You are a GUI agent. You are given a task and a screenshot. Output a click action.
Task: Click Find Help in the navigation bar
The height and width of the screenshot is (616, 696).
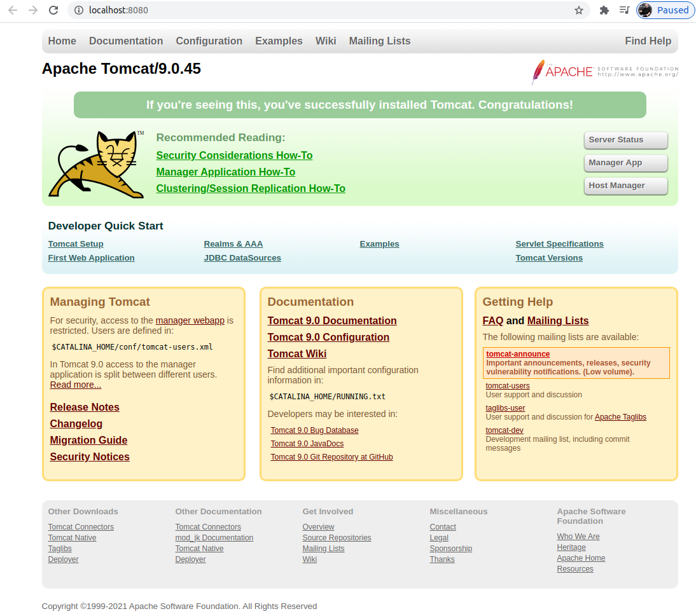pos(648,41)
